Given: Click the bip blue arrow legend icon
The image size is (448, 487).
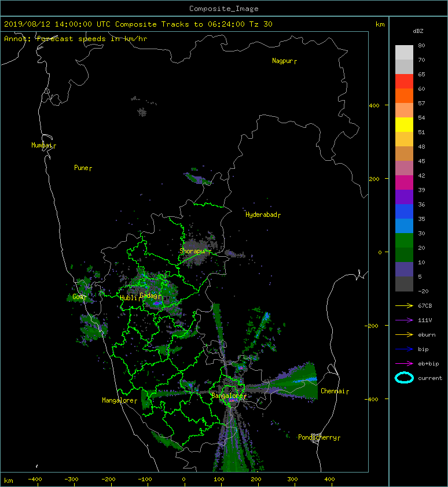Looking at the screenshot, I should point(404,349).
